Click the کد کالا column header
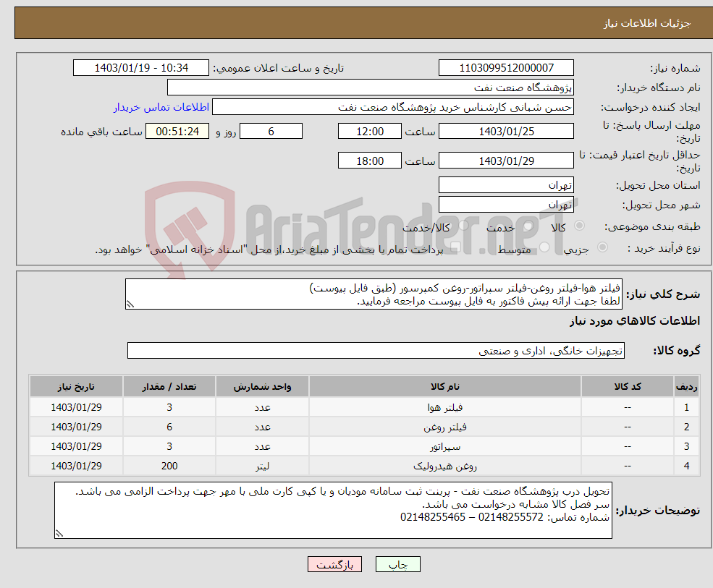 [x=628, y=387]
